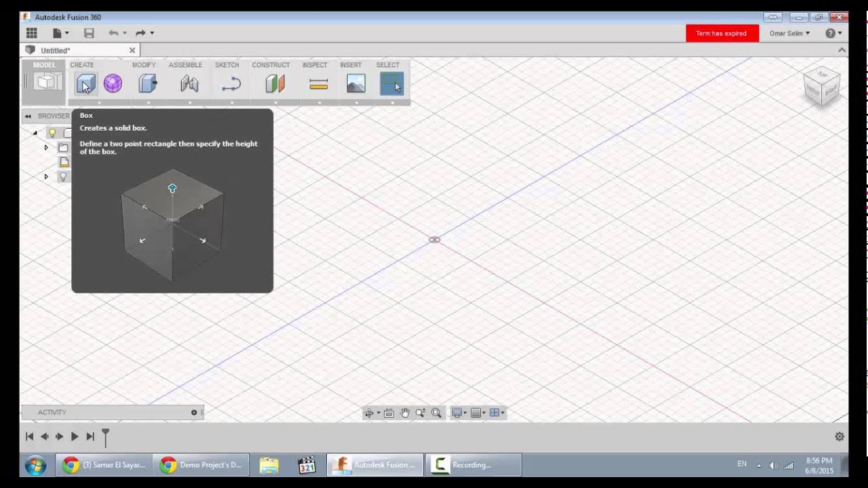Open the data panel grid icon
Screen dimensions: 868x488
point(32,33)
